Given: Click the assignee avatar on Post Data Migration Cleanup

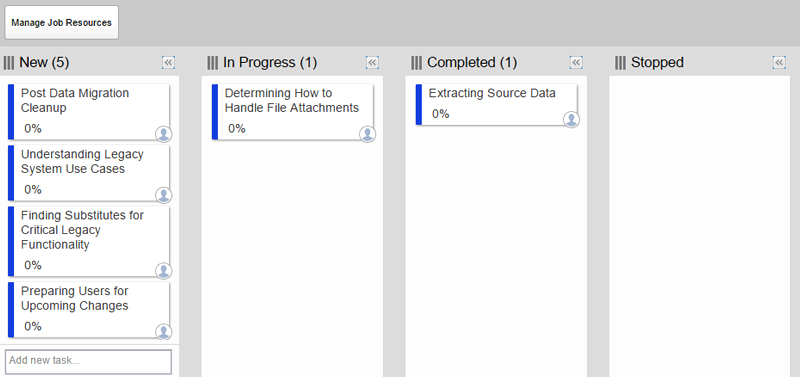Looking at the screenshot, I should click(163, 134).
